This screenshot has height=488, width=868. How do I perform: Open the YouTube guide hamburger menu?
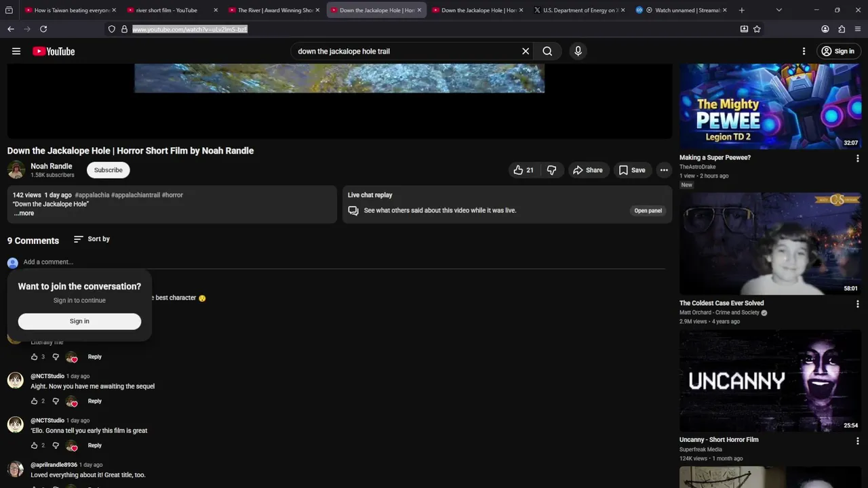coord(16,51)
